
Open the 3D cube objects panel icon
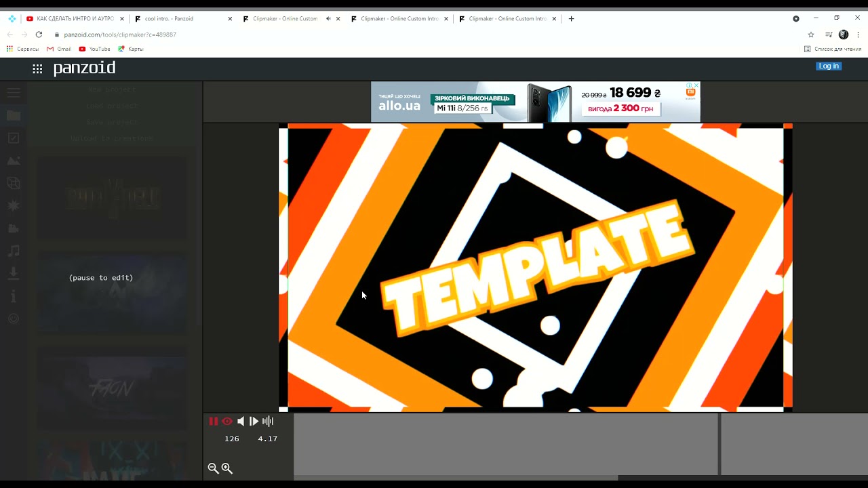(14, 183)
